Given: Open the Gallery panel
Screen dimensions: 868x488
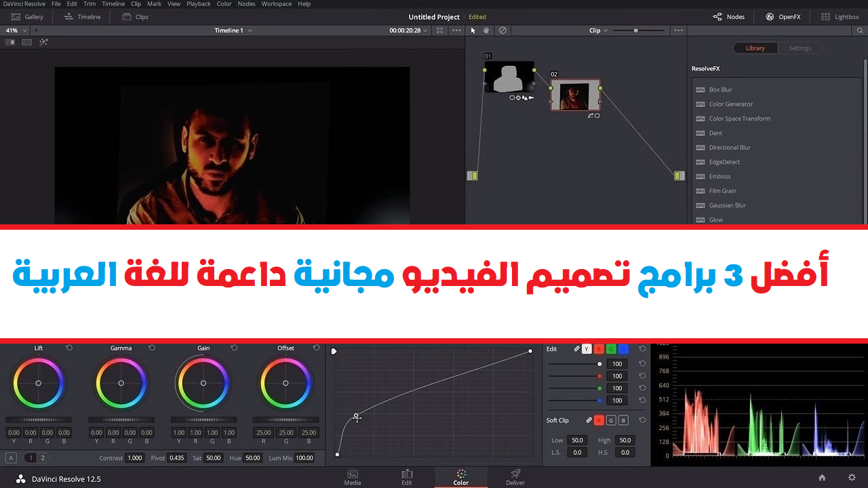Looking at the screenshot, I should (27, 17).
